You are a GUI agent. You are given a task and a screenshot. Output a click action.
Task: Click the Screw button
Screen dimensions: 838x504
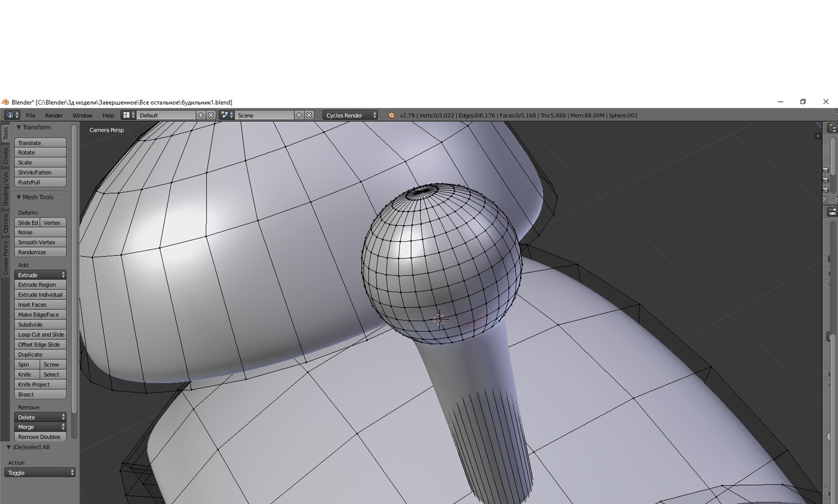(53, 364)
